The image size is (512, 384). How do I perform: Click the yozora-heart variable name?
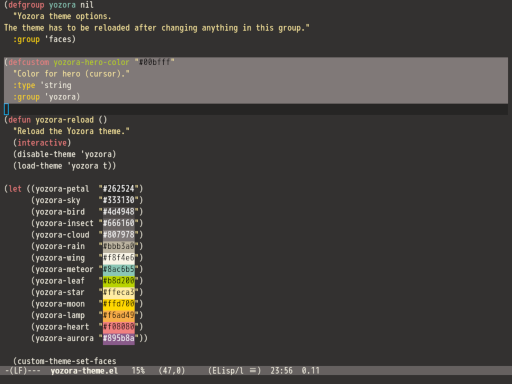[x=62, y=327]
